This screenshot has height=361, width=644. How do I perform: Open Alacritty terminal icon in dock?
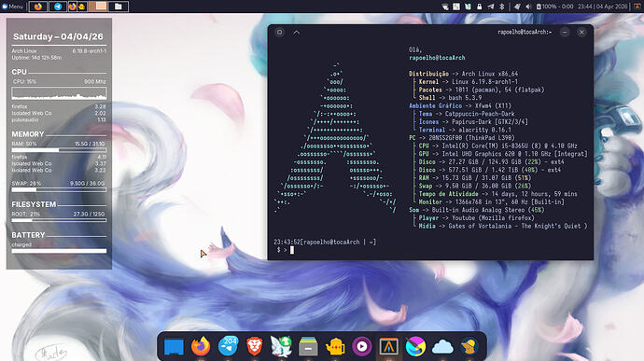coord(388,347)
